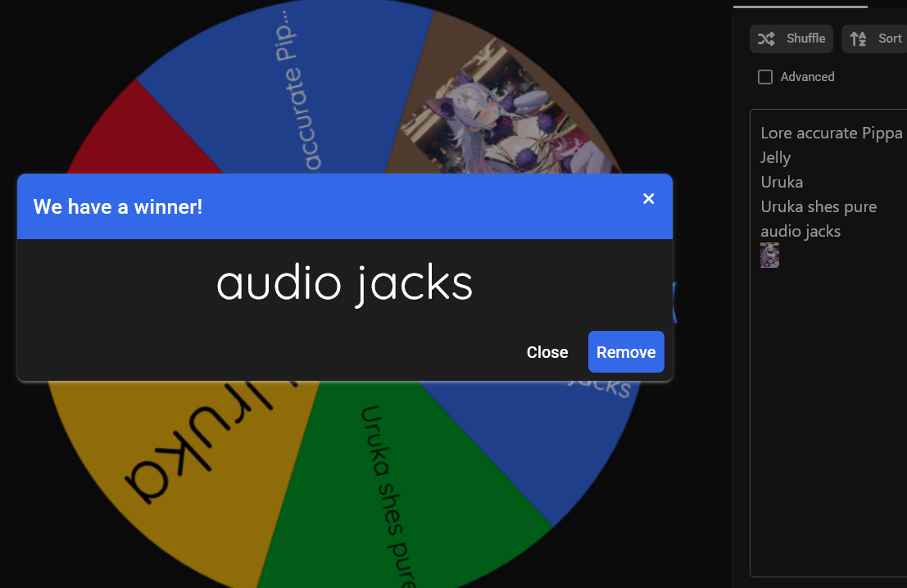Click the 'Uruka shes pure' entry text

point(819,207)
